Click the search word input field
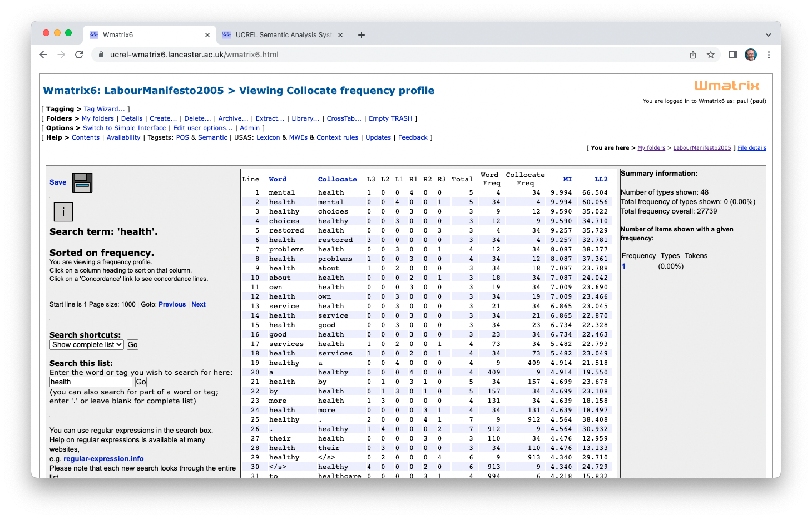 click(91, 382)
